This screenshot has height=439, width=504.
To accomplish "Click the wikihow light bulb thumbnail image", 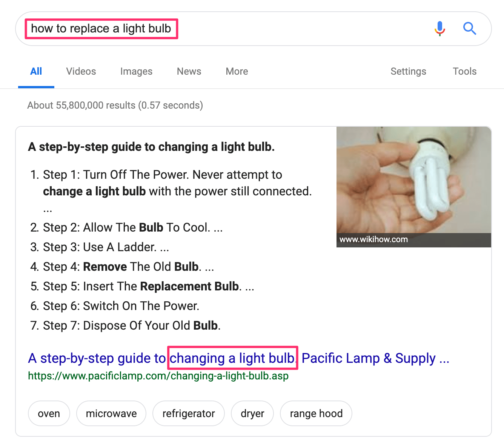I will tap(413, 180).
